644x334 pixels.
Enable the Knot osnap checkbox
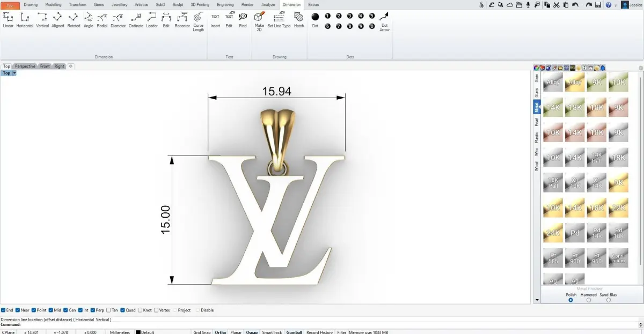[x=141, y=310]
